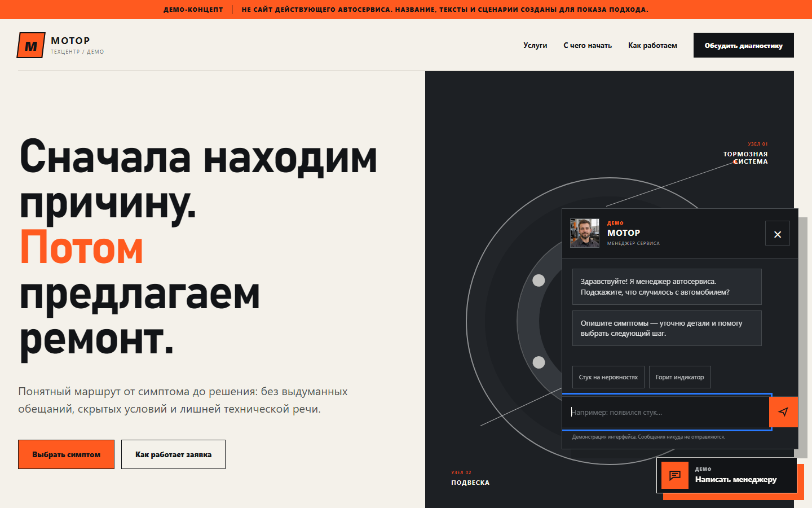812x508 pixels.
Task: Focus the chat message input field
Action: coord(666,412)
